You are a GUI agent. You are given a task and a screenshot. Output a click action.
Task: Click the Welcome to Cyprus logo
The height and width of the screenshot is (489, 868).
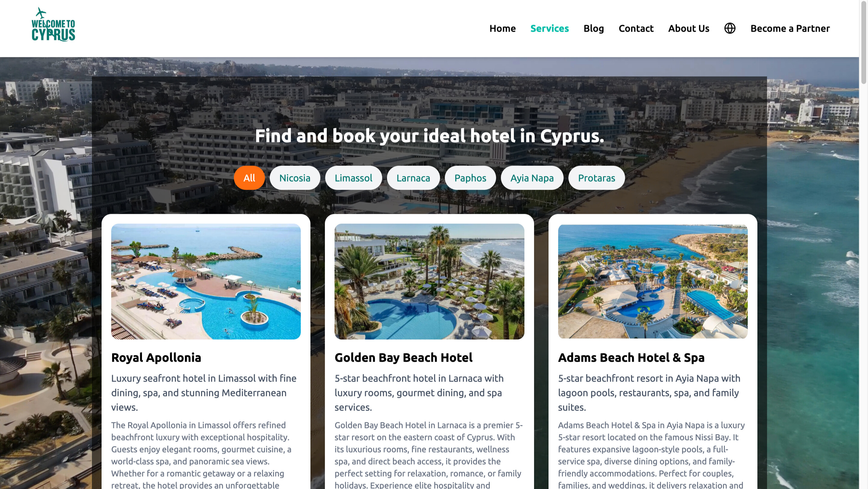53,24
